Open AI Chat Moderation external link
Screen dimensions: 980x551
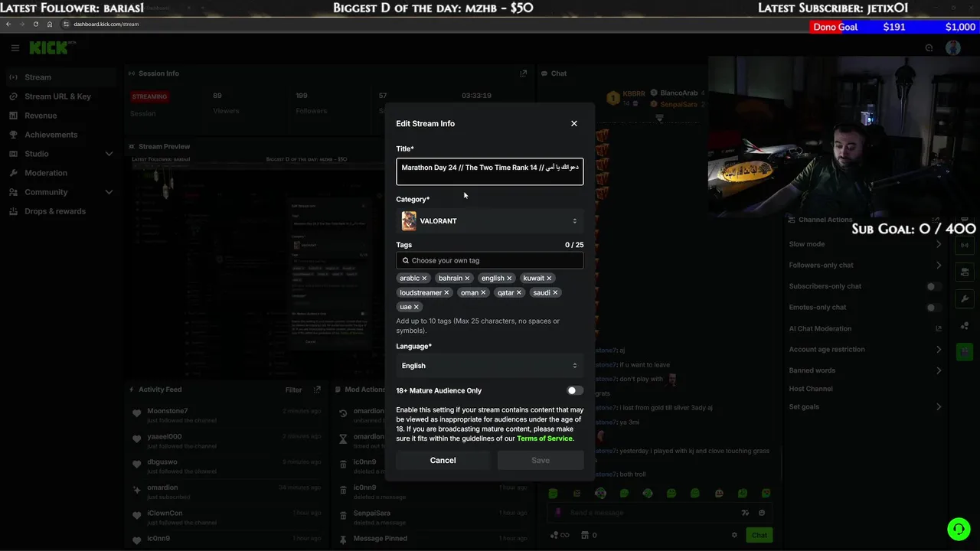[939, 328]
